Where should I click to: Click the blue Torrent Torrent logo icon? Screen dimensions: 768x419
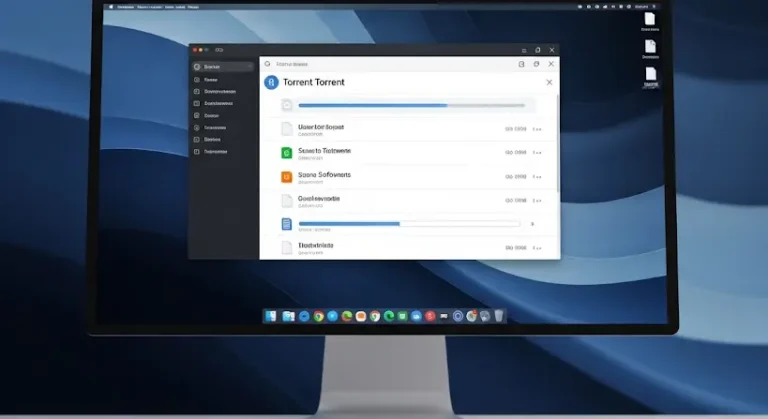click(x=271, y=82)
